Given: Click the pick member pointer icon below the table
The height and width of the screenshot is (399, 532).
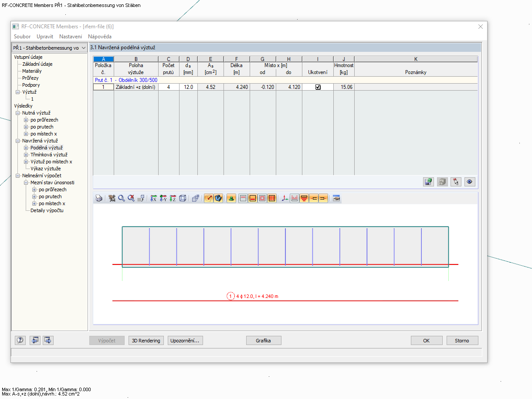Looking at the screenshot, I should click(456, 182).
